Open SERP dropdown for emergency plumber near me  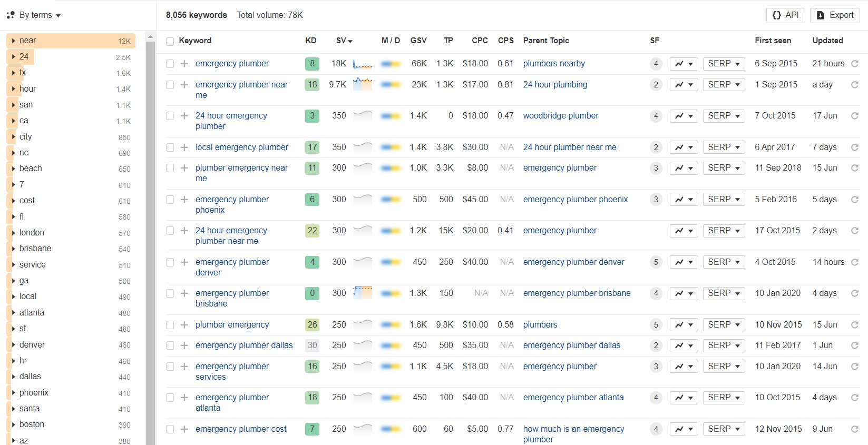click(x=724, y=85)
